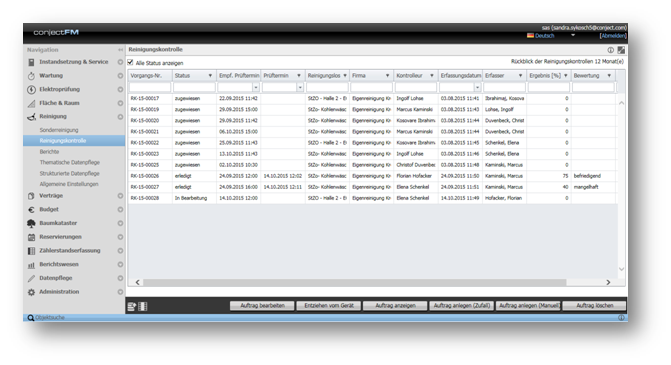Open Strukturierte Datenpflege submenu item
The image size is (671, 365).
tap(69, 174)
